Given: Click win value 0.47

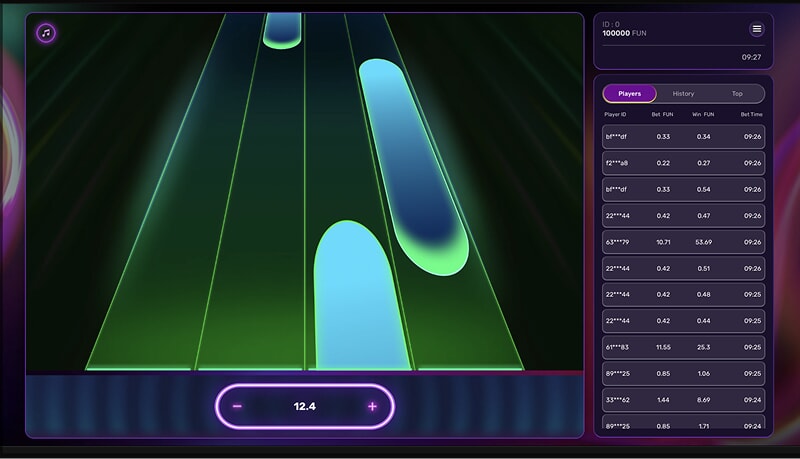Looking at the screenshot, I should click(704, 216).
